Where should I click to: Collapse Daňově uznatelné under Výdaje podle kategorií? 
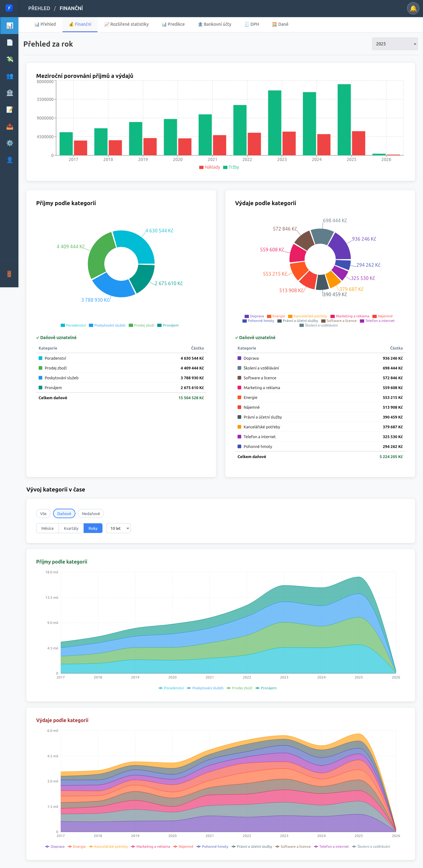[x=255, y=337]
